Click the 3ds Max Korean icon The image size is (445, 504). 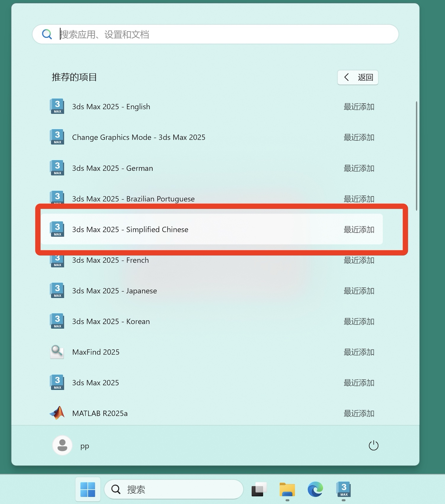[x=57, y=321]
